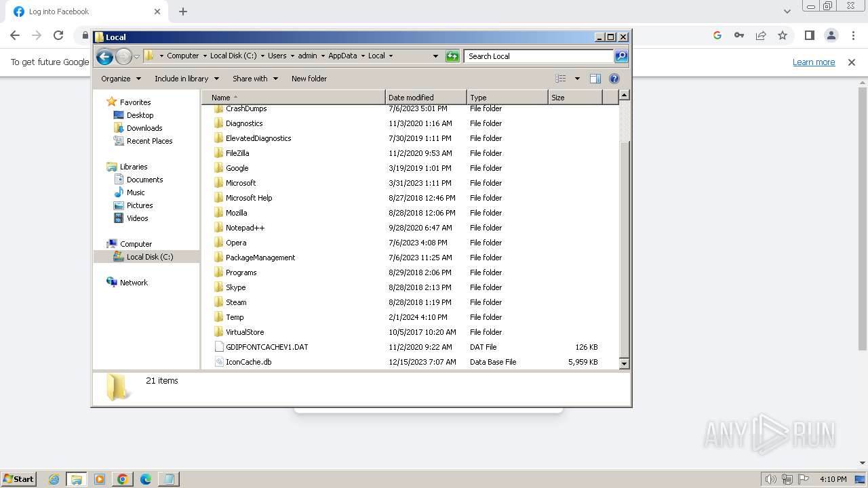Select the Mozilla folder
Screen dimensions: 868x488
[236, 213]
